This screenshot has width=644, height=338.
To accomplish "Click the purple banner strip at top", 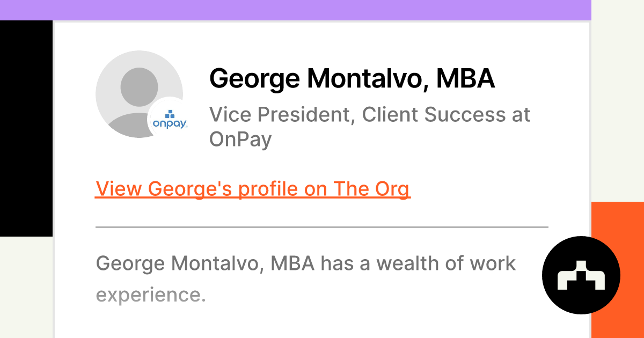I will coord(295,10).
